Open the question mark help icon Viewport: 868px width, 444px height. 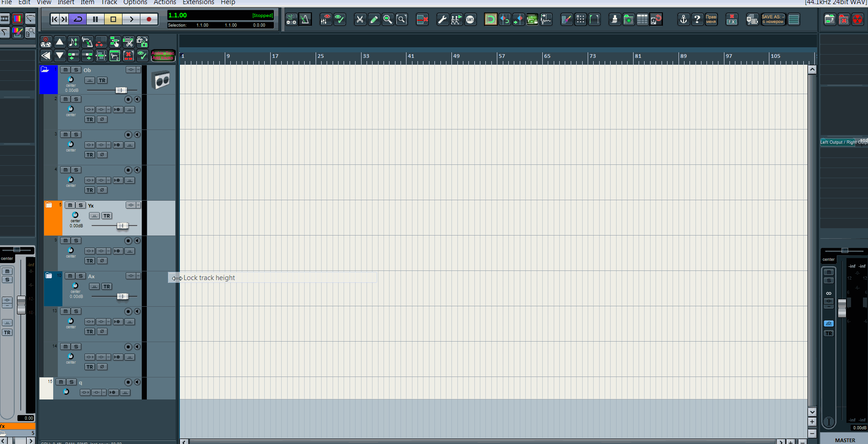tap(697, 19)
